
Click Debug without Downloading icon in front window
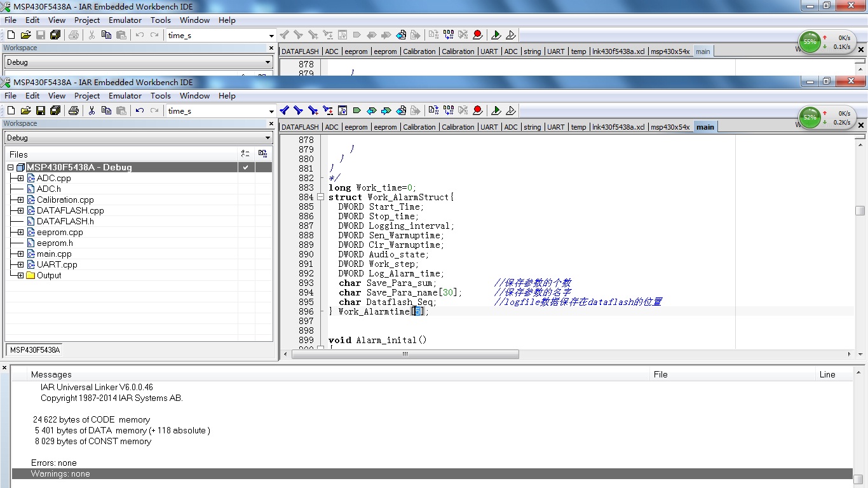tap(511, 111)
